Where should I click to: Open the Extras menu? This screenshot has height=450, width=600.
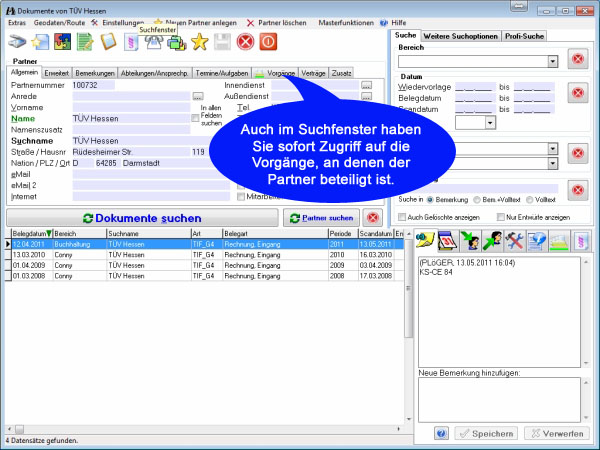tap(17, 23)
